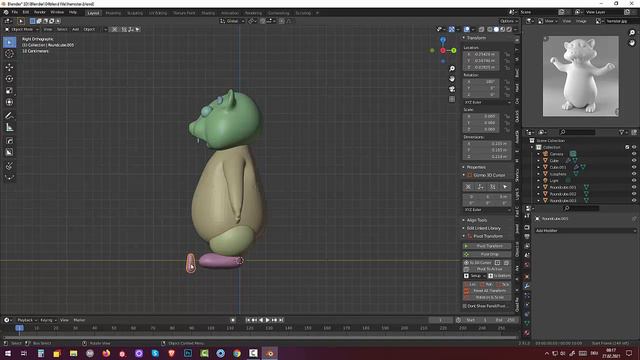This screenshot has height=360, width=640.
Task: Expand the Edit Linked Library panel
Action: tap(481, 228)
